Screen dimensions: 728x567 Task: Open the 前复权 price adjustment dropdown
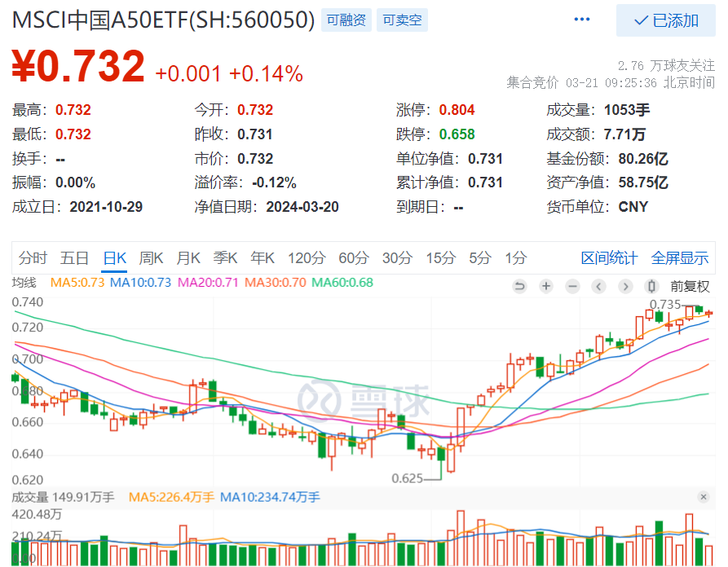690,286
